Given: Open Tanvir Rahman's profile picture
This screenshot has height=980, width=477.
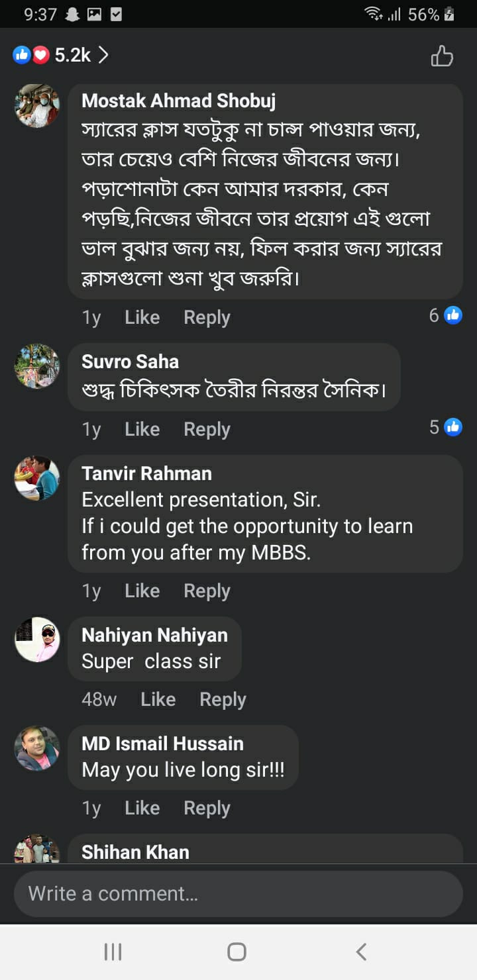Looking at the screenshot, I should point(37,478).
